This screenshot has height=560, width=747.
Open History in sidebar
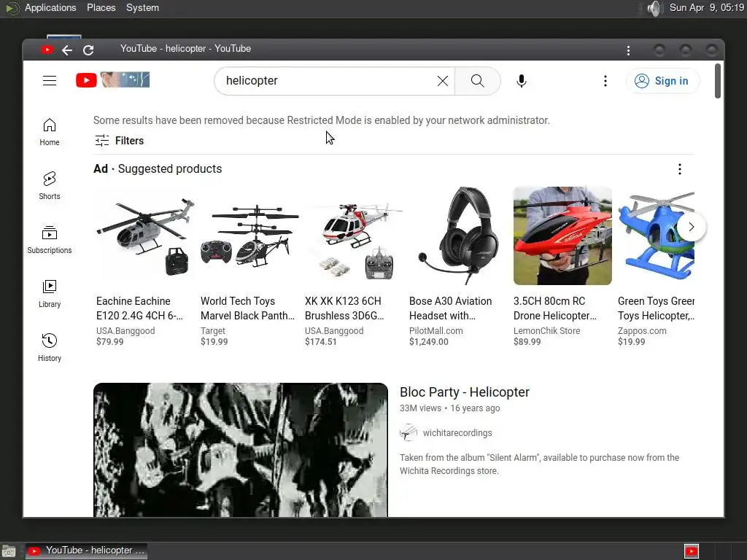(50, 347)
